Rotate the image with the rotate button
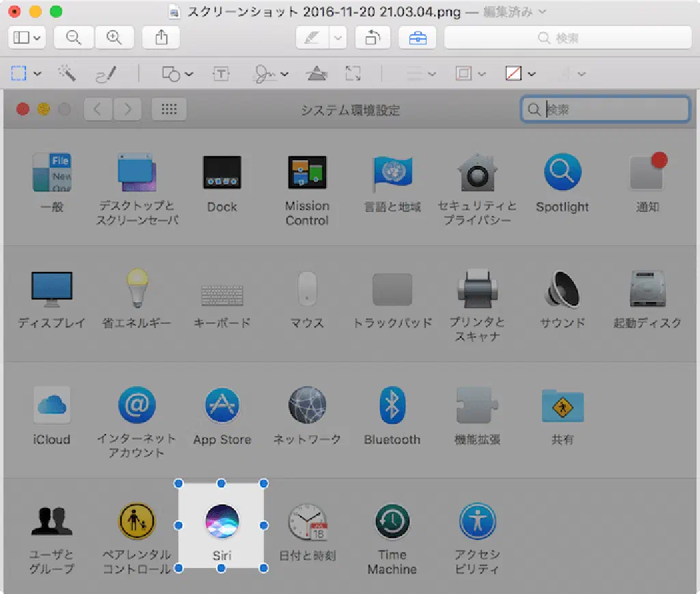The image size is (700, 594). coord(373,38)
